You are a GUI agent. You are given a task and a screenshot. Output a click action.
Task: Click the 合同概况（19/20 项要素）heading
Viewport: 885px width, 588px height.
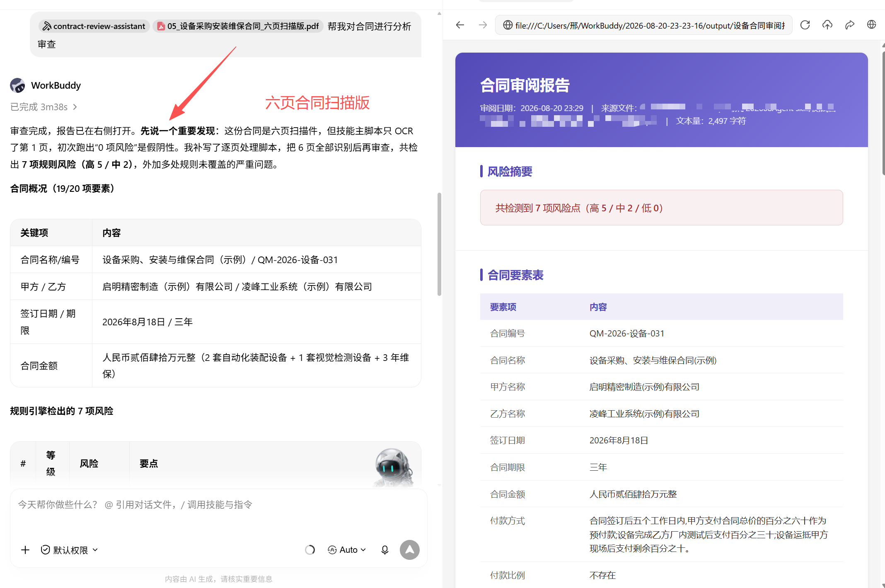(x=62, y=189)
